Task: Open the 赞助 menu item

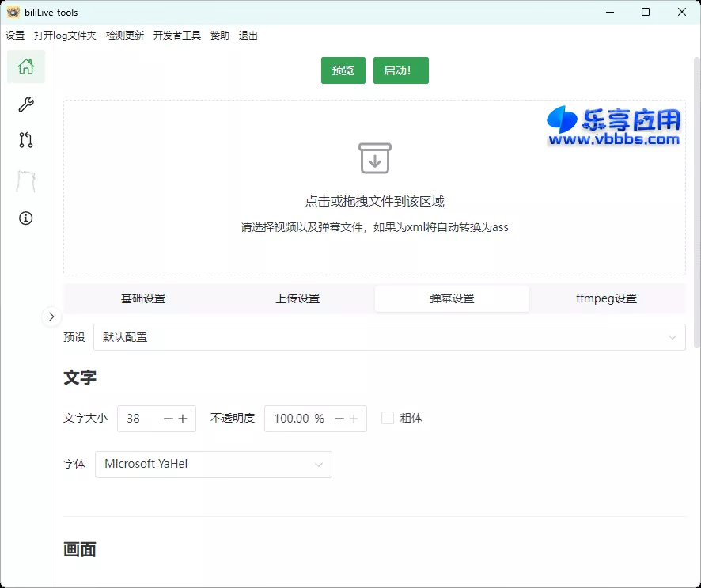Action: click(219, 35)
